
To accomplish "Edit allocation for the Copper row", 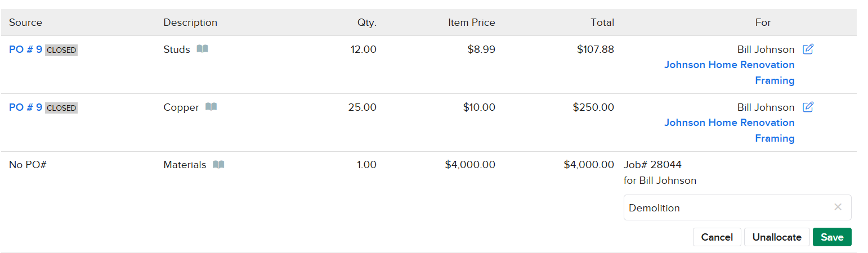I will tap(808, 107).
